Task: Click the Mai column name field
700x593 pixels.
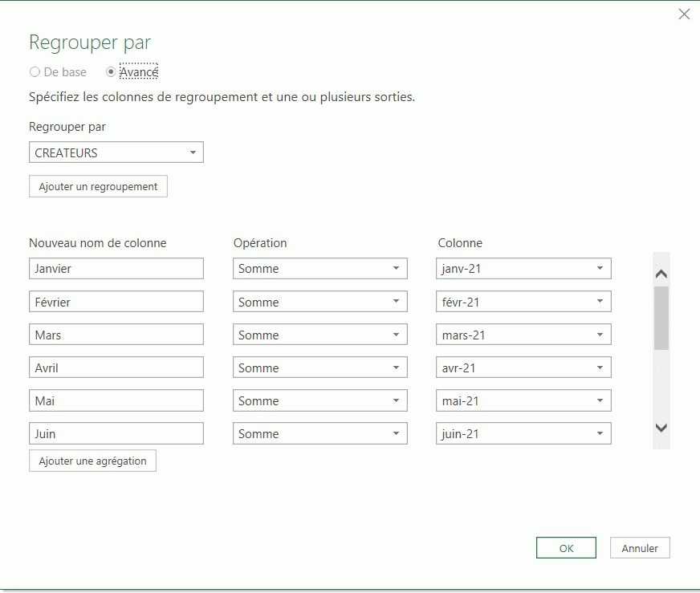Action: 116,400
